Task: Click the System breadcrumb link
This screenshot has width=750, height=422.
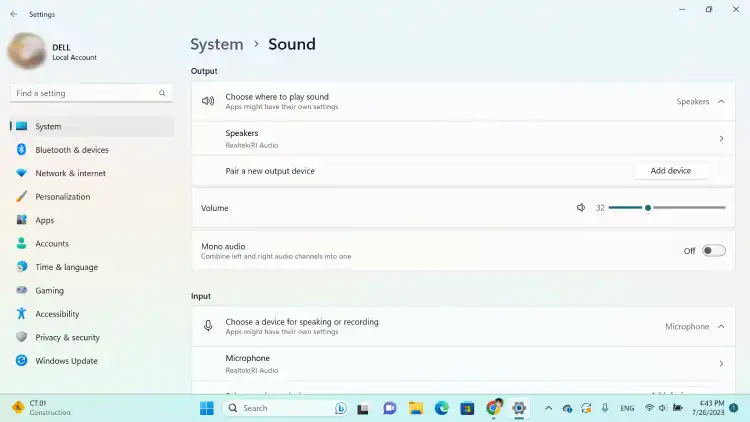Action: coord(217,44)
